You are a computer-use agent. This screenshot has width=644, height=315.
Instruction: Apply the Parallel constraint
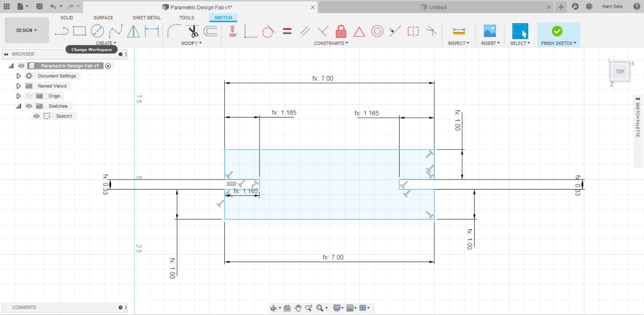(305, 31)
